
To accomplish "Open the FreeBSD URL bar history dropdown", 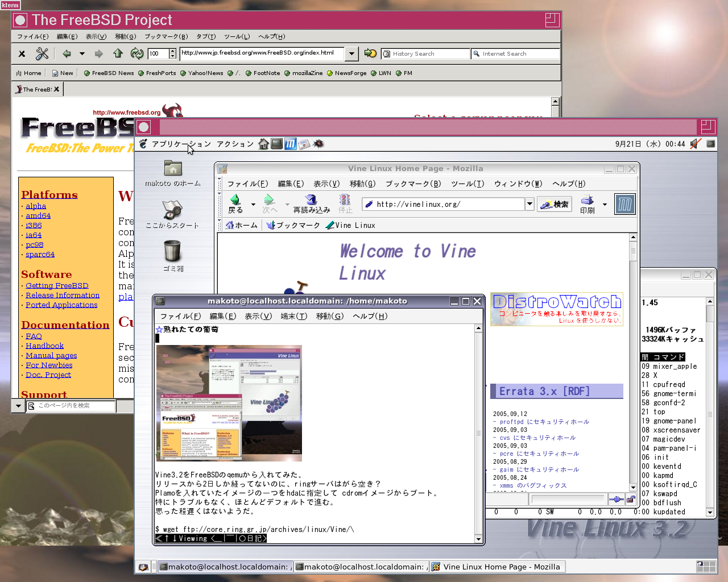I will tap(352, 54).
